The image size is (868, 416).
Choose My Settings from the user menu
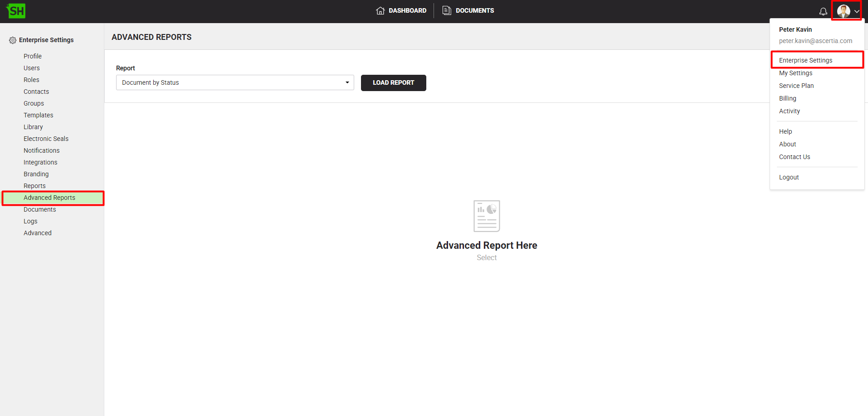click(x=795, y=73)
